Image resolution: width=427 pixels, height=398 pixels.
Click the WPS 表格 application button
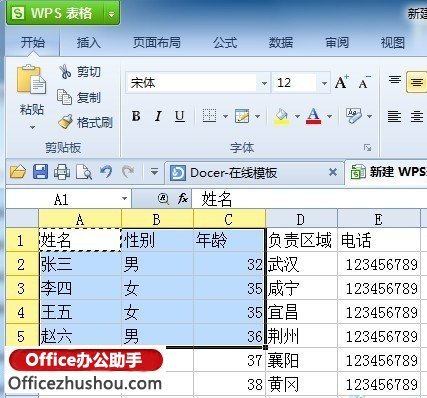55,13
